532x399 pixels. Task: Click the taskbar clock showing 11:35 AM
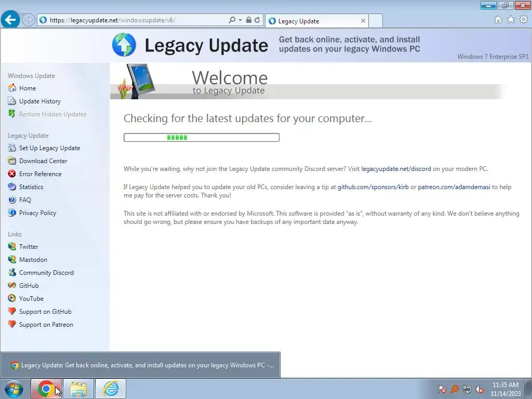point(506,389)
